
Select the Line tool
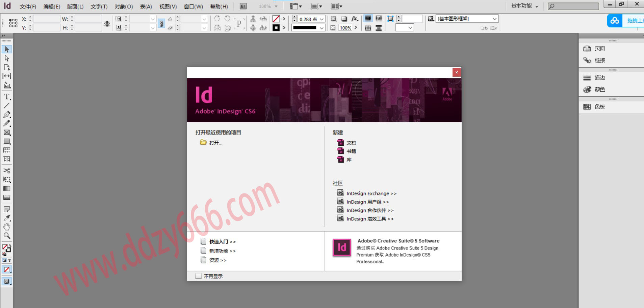7,105
